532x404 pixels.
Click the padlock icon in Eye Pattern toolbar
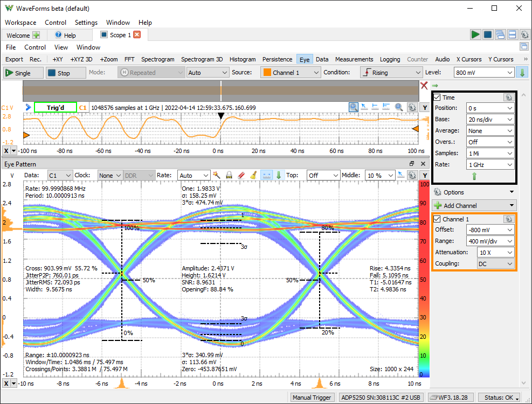coord(229,175)
